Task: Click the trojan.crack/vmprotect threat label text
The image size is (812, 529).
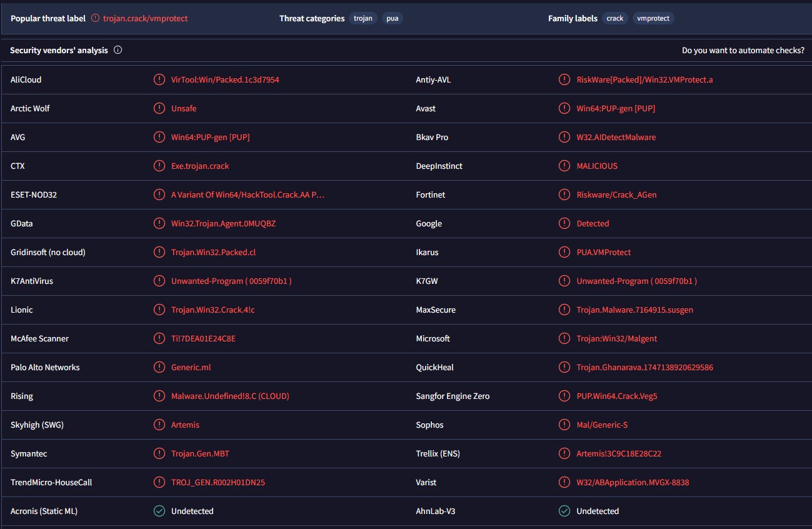Action: 146,18
